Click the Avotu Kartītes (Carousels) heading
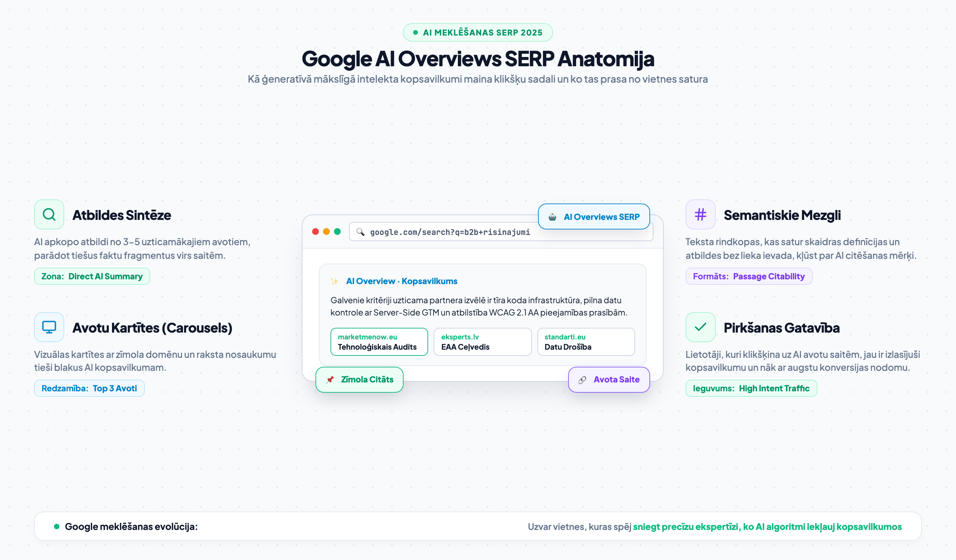The width and height of the screenshot is (956, 560). (x=152, y=328)
